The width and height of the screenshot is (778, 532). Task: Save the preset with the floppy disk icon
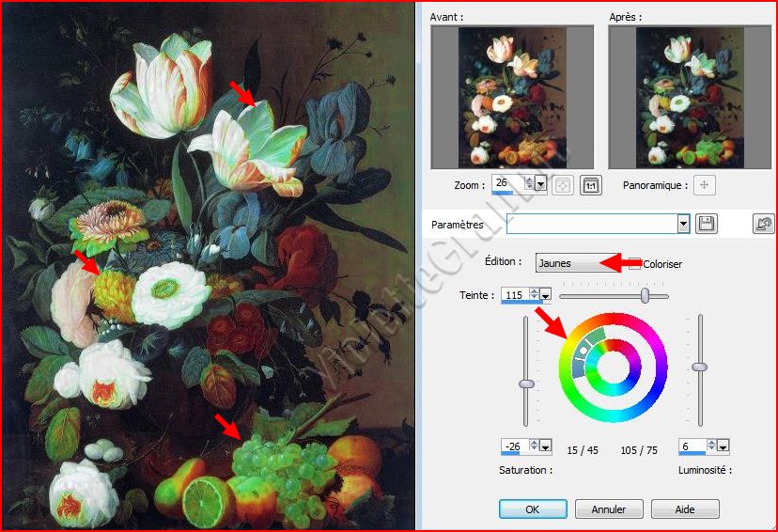click(707, 224)
